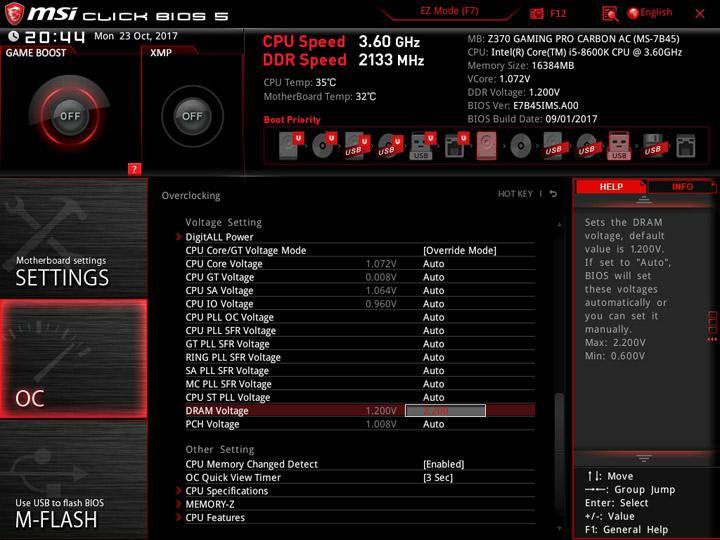This screenshot has width=720, height=540.
Task: Click the help panel lower collapse handle
Action: tap(643, 458)
